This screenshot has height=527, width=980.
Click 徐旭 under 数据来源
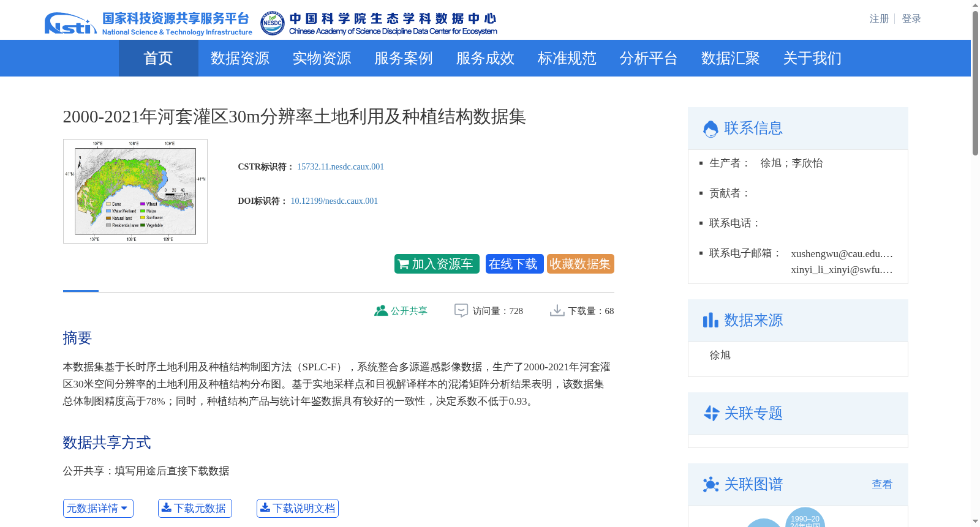[x=720, y=355]
